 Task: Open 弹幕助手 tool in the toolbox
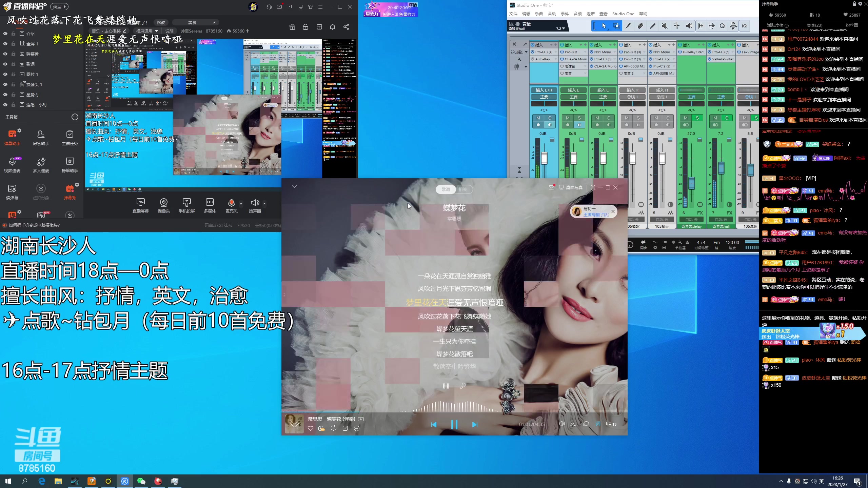pyautogui.click(x=12, y=137)
